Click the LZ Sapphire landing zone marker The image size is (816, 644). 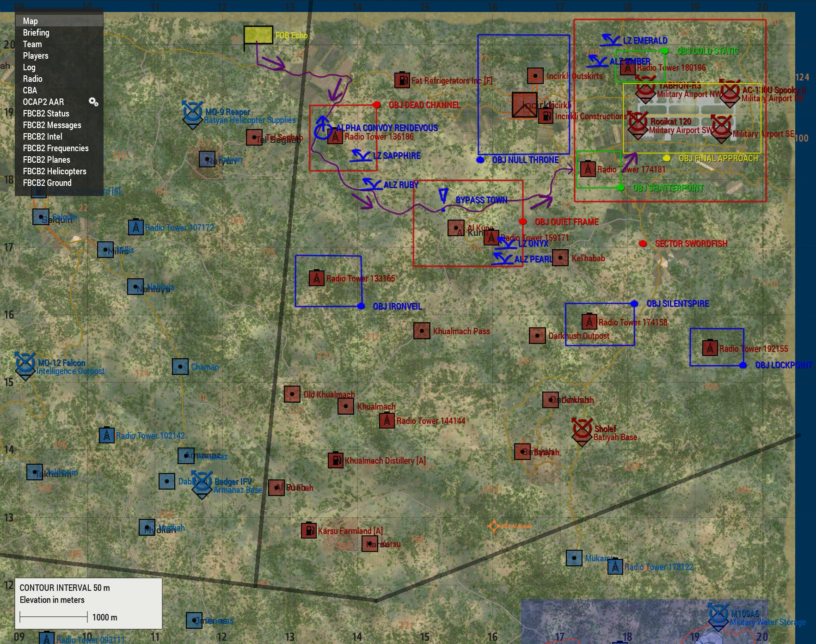(361, 156)
